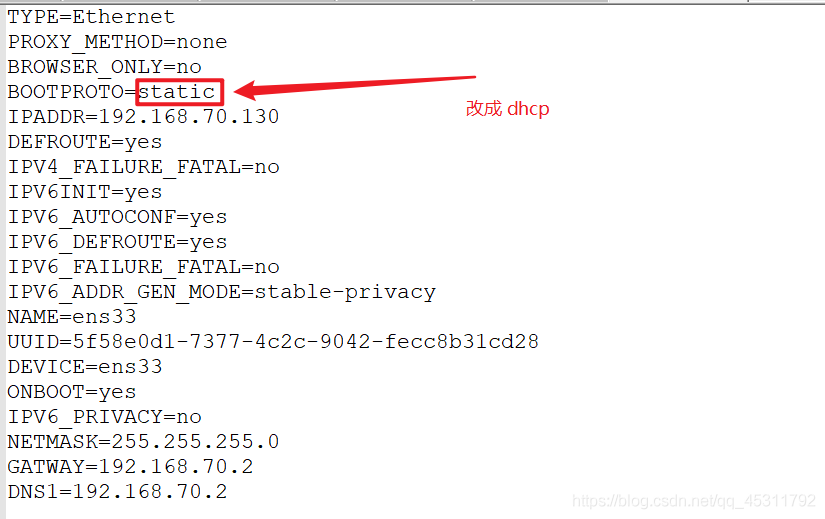
Task: Click the highlighted 'static' value in red box
Action: coord(179,92)
